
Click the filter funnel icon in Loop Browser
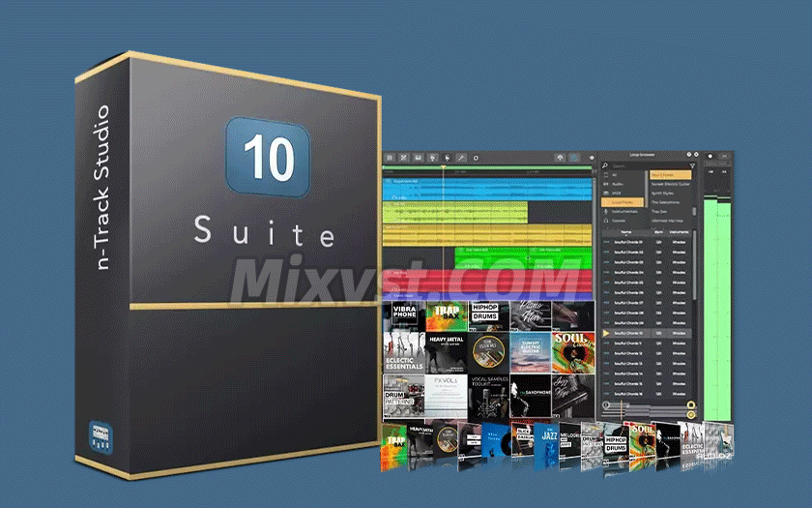click(x=692, y=165)
